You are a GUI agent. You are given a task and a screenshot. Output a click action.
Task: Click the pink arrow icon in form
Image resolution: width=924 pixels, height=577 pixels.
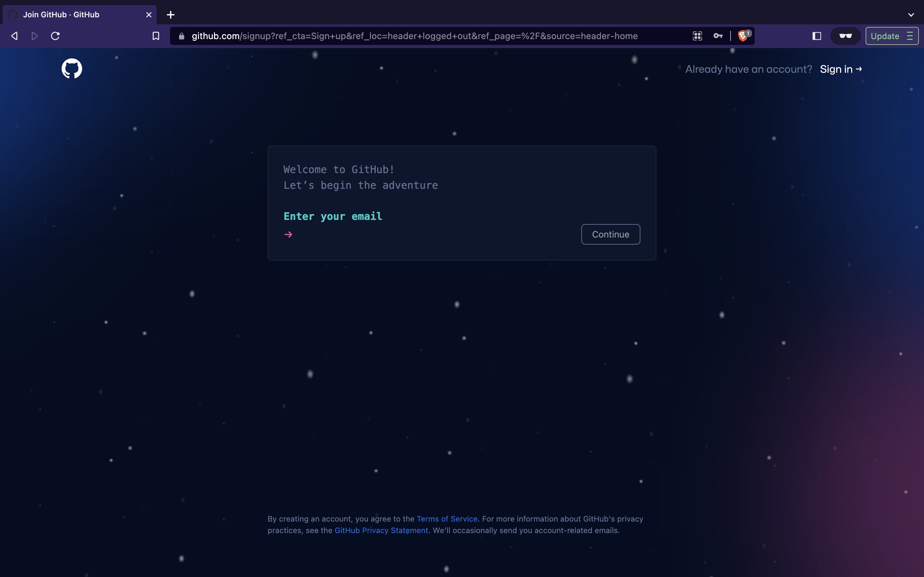[x=288, y=233]
